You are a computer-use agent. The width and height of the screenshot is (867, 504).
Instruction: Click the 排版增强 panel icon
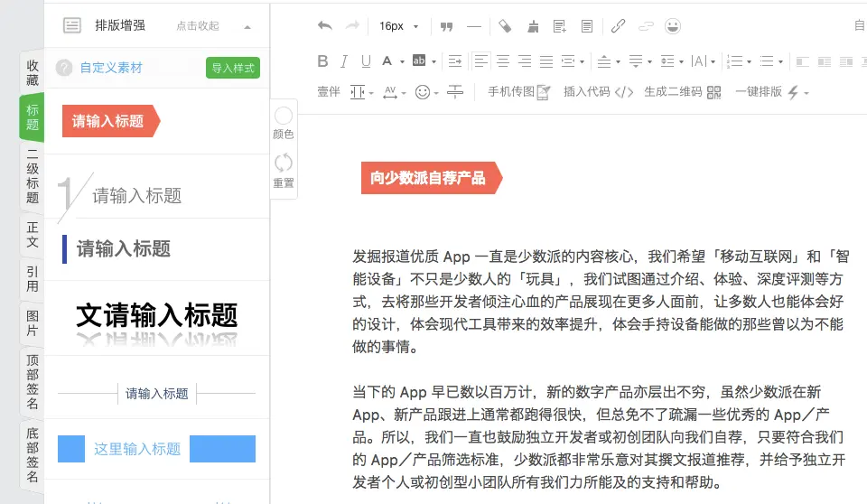(72, 25)
